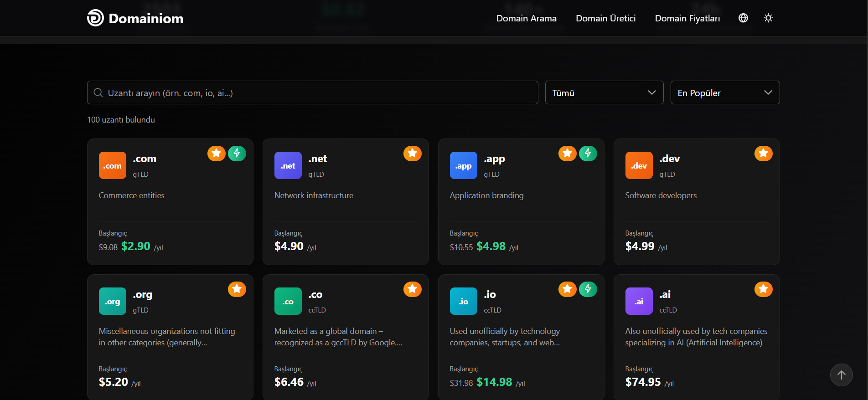Click the .ai card title

click(665, 295)
